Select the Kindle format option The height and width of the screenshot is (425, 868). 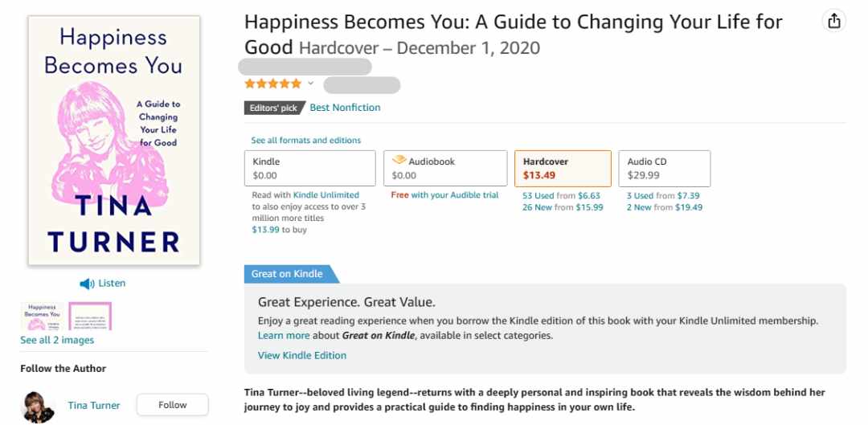(310, 168)
